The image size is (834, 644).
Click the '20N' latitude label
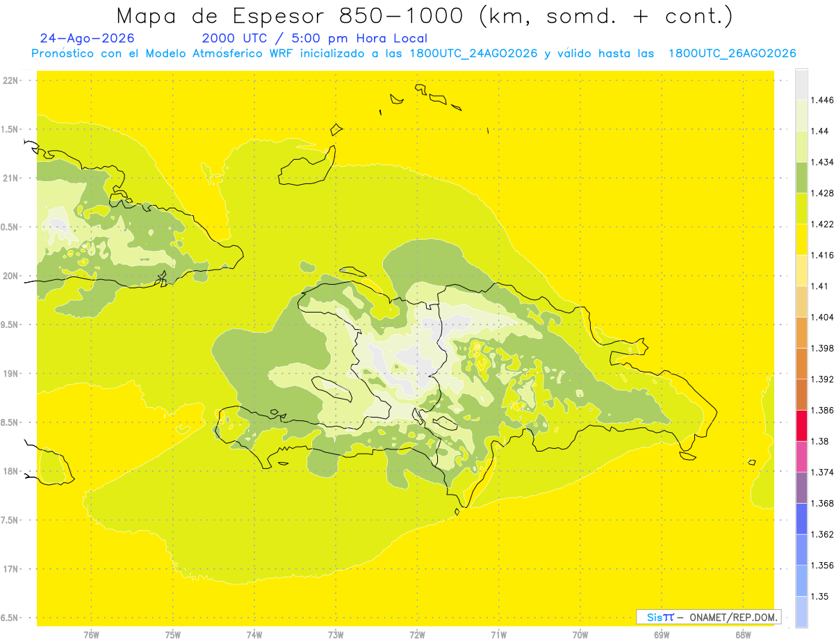tap(10, 276)
